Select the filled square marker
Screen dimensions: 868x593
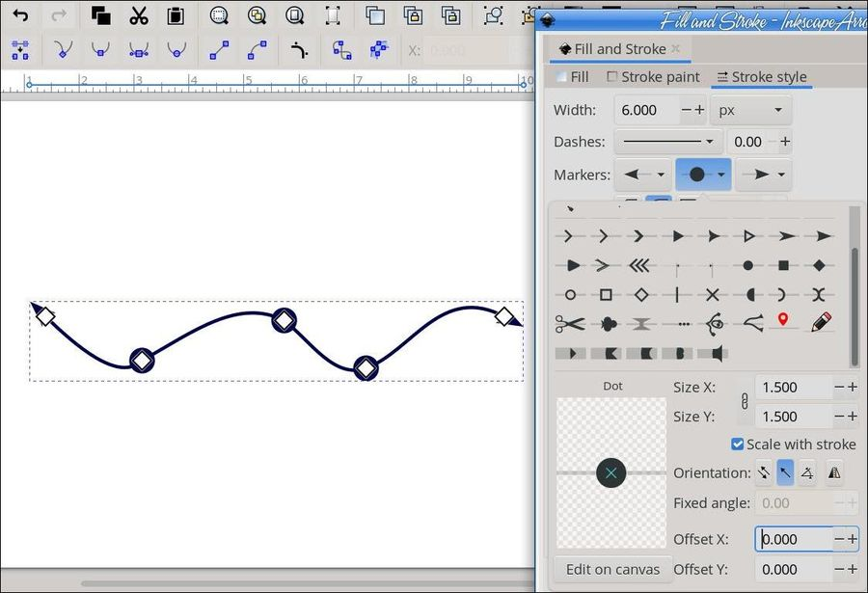(783, 265)
